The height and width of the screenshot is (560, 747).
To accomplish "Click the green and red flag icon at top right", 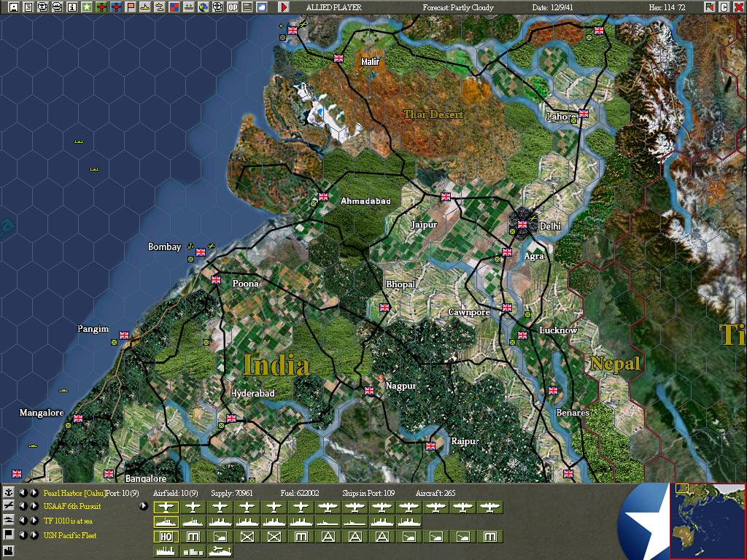I will click(709, 7).
